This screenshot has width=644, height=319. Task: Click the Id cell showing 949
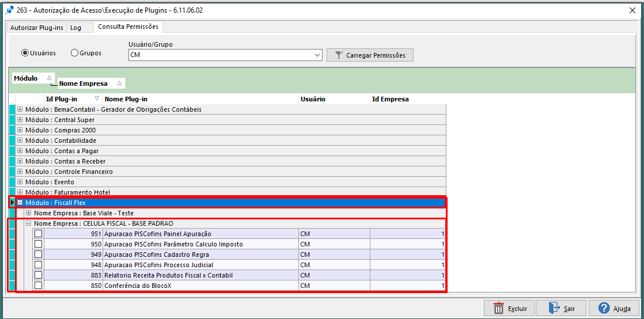[74, 254]
